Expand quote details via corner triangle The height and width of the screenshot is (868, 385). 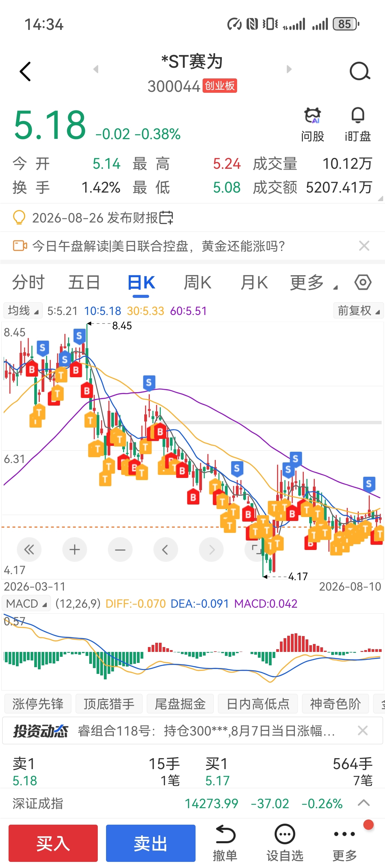[381, 198]
